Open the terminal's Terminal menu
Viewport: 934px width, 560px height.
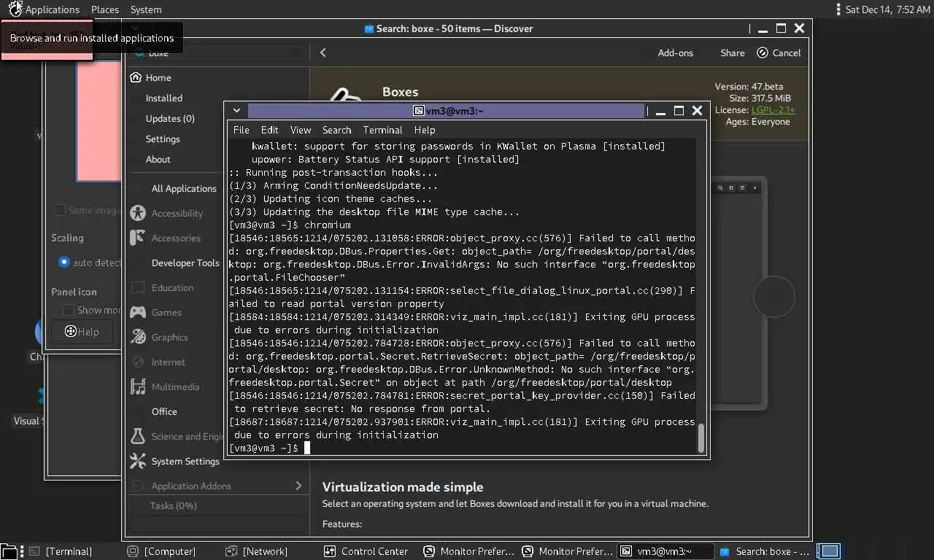(x=382, y=130)
